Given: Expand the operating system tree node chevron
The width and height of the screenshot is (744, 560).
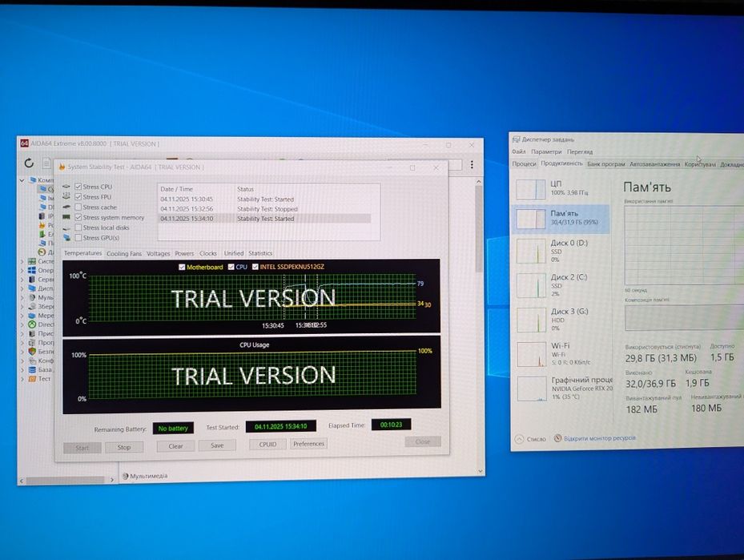Looking at the screenshot, I should point(22,270).
